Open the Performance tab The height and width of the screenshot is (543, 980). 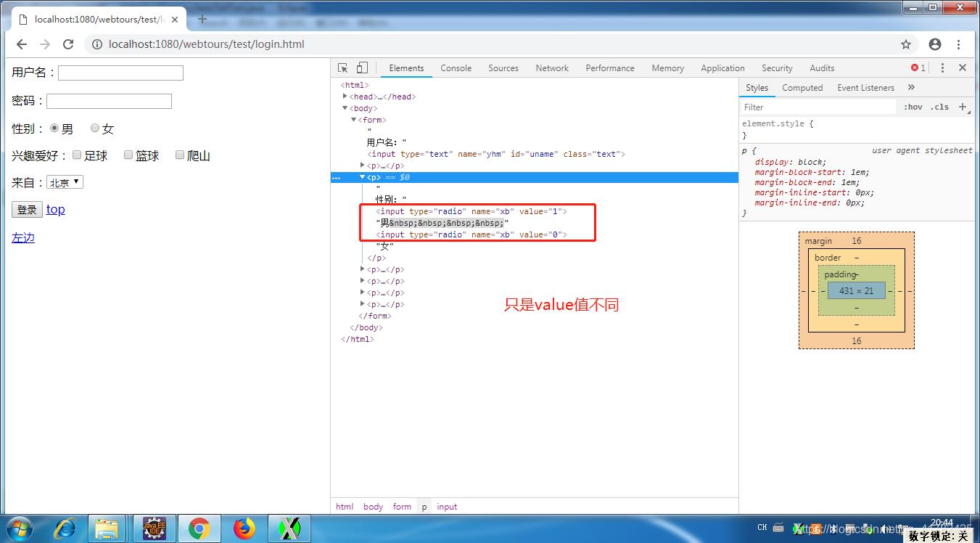(610, 68)
